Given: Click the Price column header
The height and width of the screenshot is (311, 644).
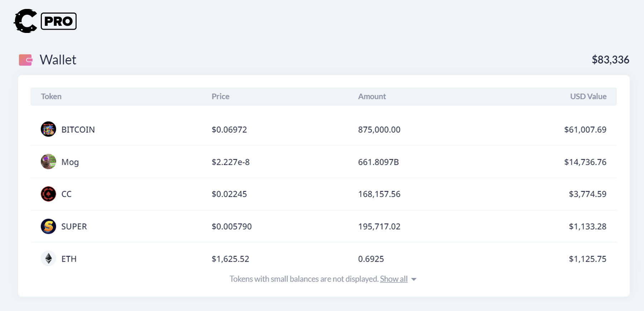Looking at the screenshot, I should point(220,96).
